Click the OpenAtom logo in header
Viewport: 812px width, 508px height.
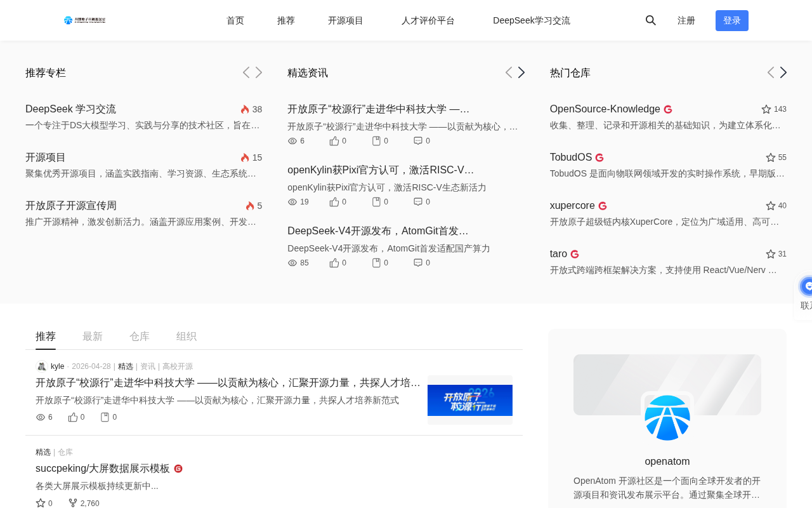(84, 20)
